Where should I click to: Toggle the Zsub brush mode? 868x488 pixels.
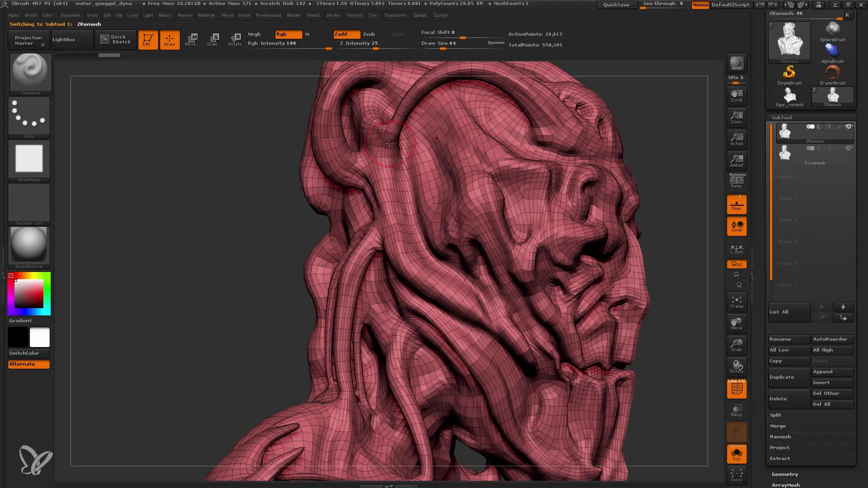pos(369,33)
